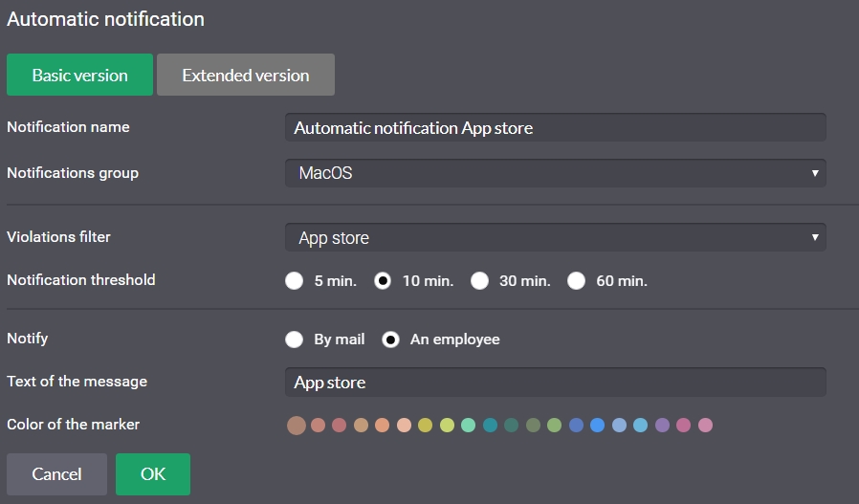859x504 pixels.
Task: Select the bright blue marker color swatch
Action: click(598, 426)
